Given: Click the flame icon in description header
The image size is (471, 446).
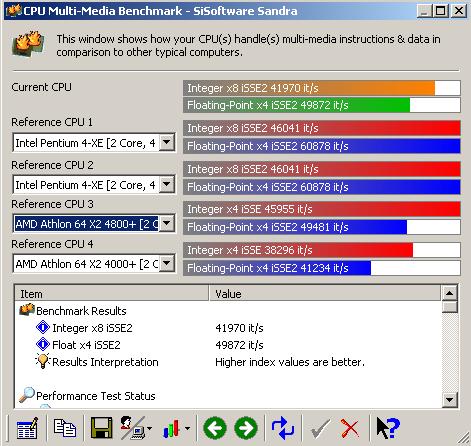Looking at the screenshot, I should coord(28,44).
